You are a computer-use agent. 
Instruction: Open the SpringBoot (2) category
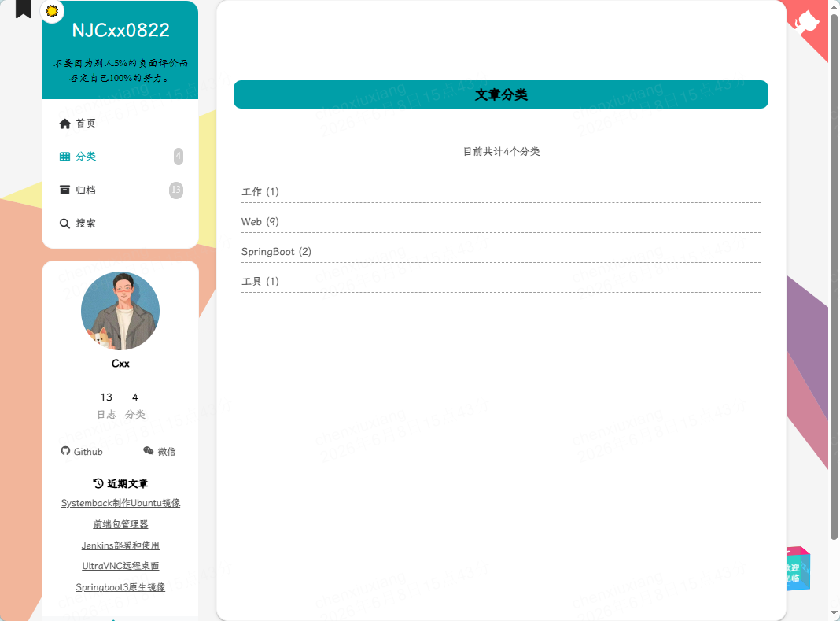click(276, 252)
